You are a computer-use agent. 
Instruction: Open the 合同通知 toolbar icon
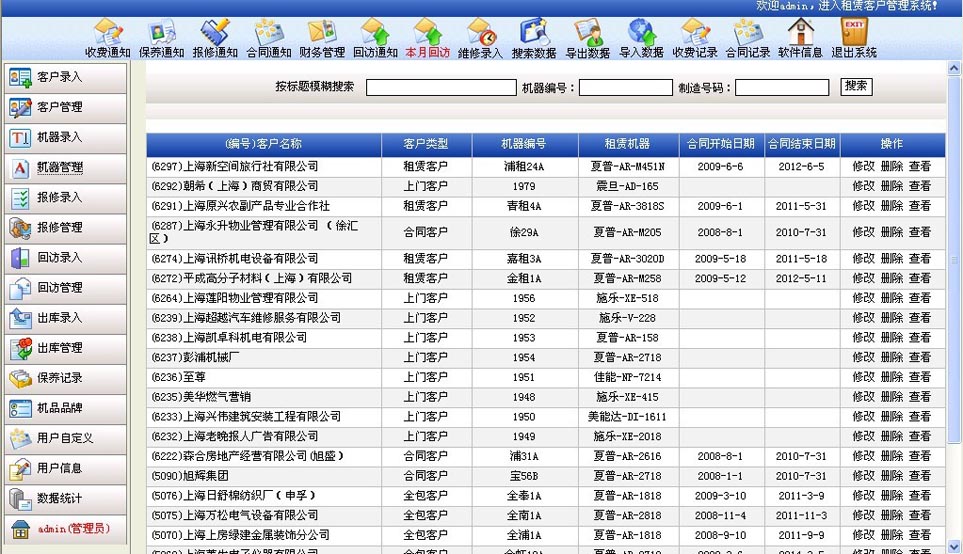pos(268,38)
